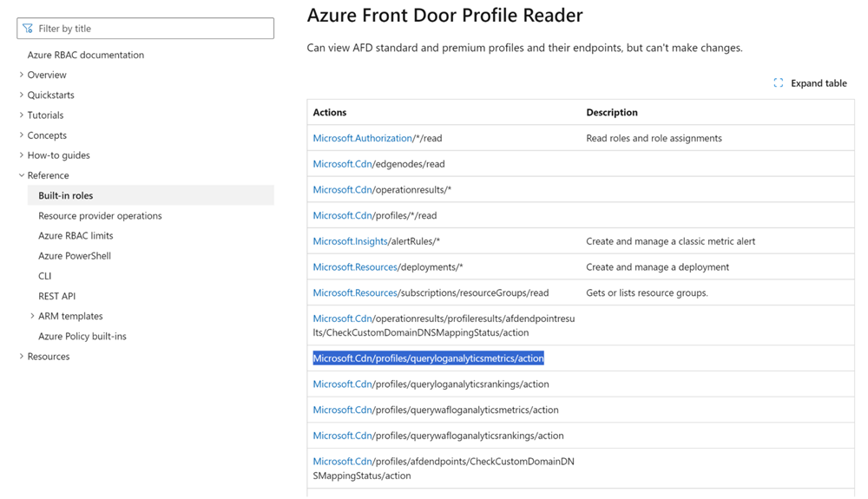Expand the Resources section chevron
Image resolution: width=868 pixels, height=499 pixels.
(x=22, y=356)
